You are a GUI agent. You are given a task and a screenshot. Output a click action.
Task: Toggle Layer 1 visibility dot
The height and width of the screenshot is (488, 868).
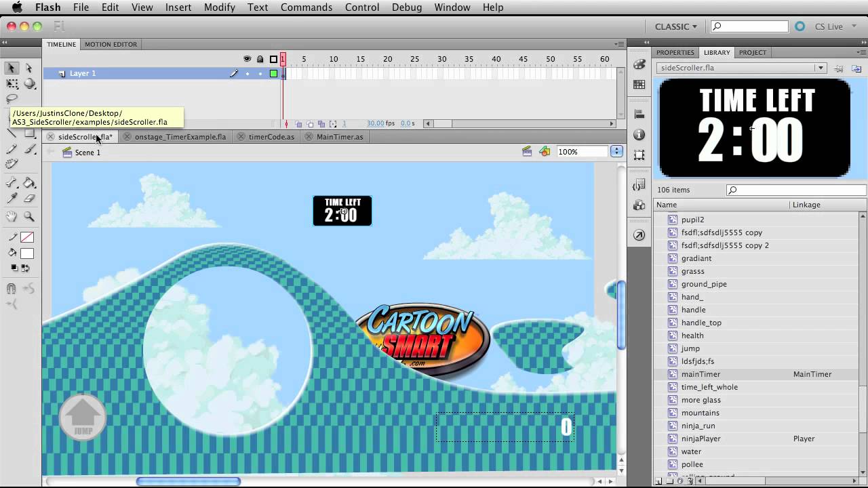tap(247, 73)
